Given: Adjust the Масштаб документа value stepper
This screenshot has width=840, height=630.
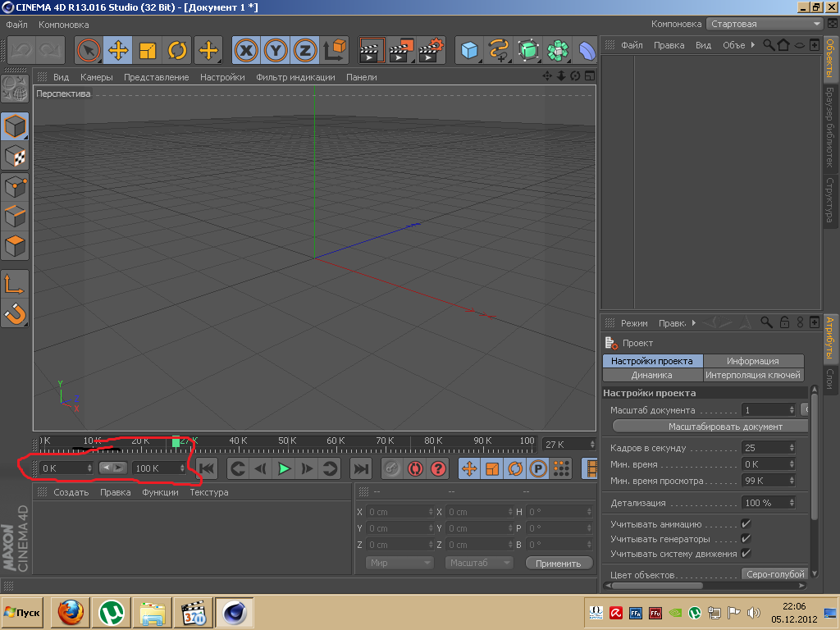Looking at the screenshot, I should 792,410.
